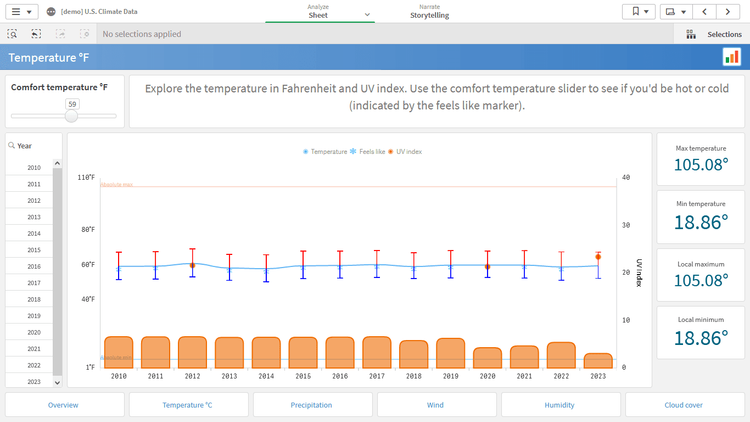Open the Analyze Sheet tab
Screen dimensions: 750x422
[318, 12]
